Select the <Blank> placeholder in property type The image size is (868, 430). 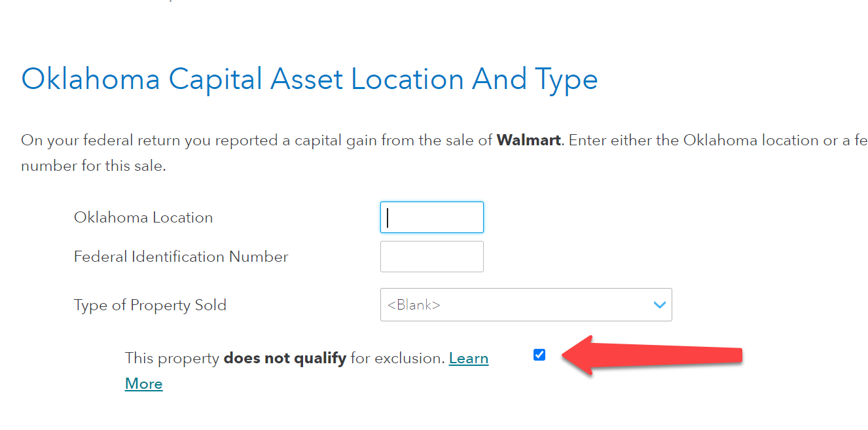tap(414, 305)
